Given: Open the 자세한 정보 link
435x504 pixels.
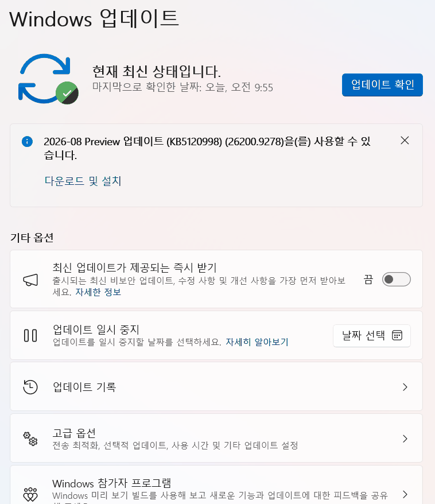Looking at the screenshot, I should (x=98, y=292).
